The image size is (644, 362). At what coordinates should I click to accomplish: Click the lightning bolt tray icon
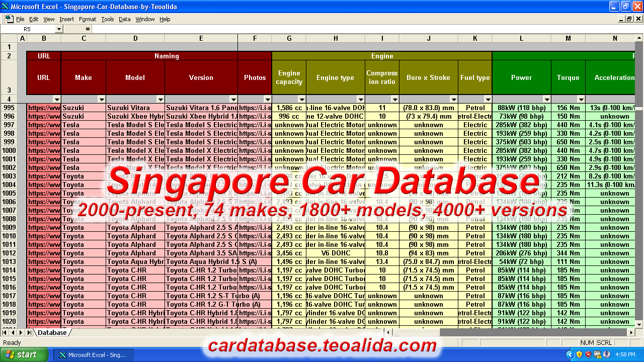tap(606, 354)
